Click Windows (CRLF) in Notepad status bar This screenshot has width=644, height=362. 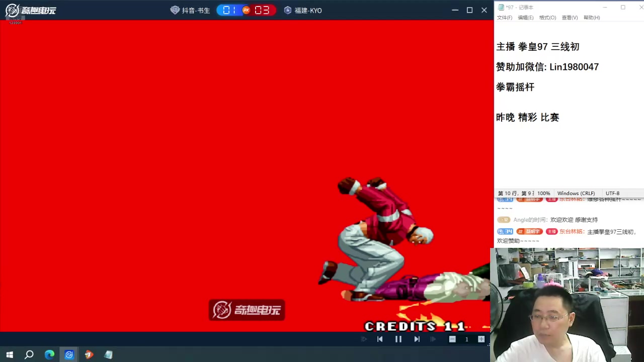tap(576, 194)
